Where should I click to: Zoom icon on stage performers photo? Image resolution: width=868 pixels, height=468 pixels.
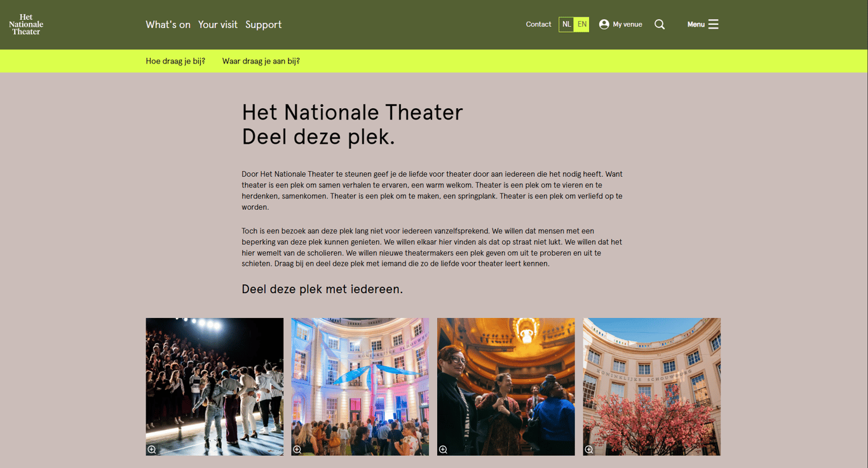[x=152, y=450]
